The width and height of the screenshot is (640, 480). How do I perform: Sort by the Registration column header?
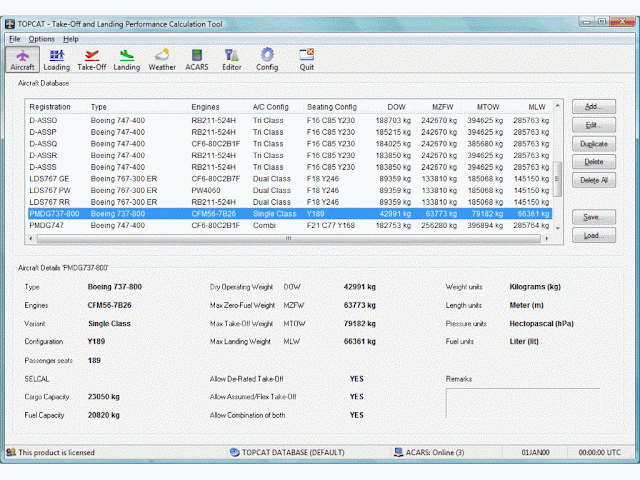click(50, 107)
